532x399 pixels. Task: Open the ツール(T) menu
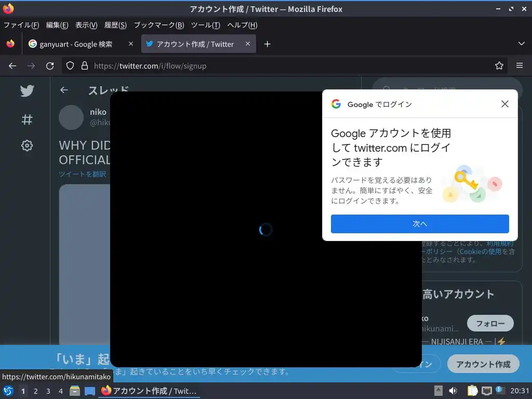206,25
